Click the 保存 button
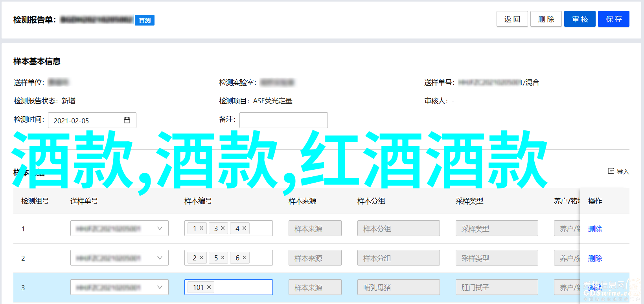This screenshot has width=644, height=304. [613, 19]
